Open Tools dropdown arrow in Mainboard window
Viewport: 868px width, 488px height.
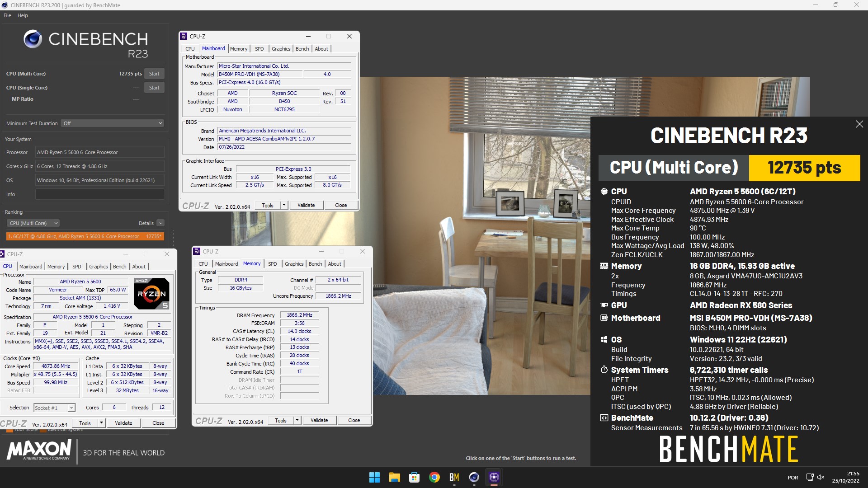(x=284, y=205)
